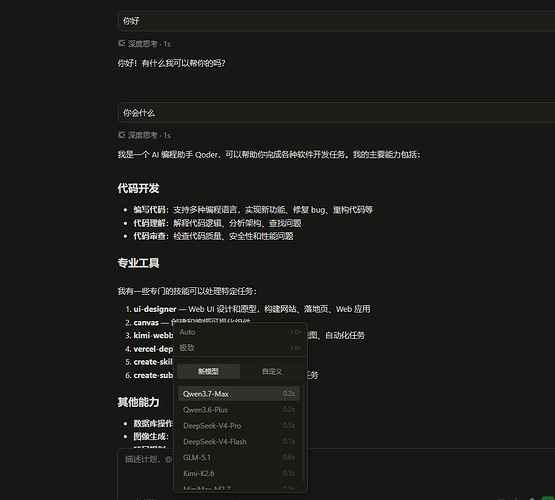Viewport: 555px width, 500px height.
Task: Click the deep-thinking icon under 你会什么
Action: tap(121, 135)
